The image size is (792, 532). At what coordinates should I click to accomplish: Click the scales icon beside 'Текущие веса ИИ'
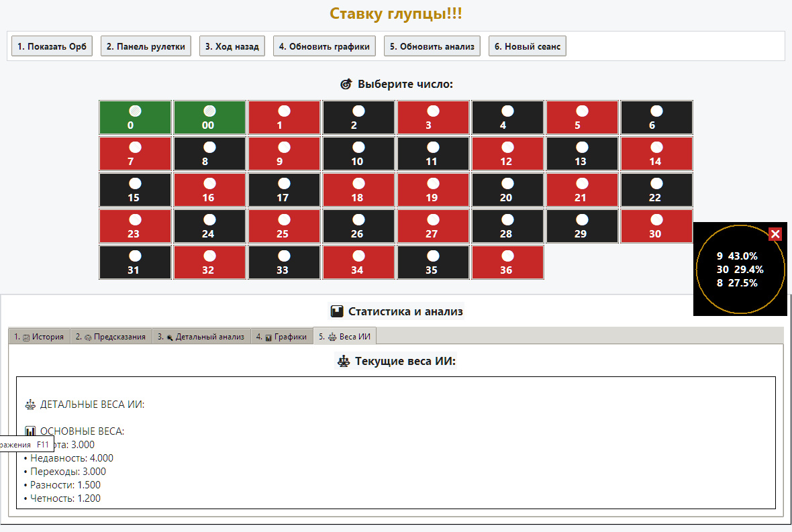point(344,361)
